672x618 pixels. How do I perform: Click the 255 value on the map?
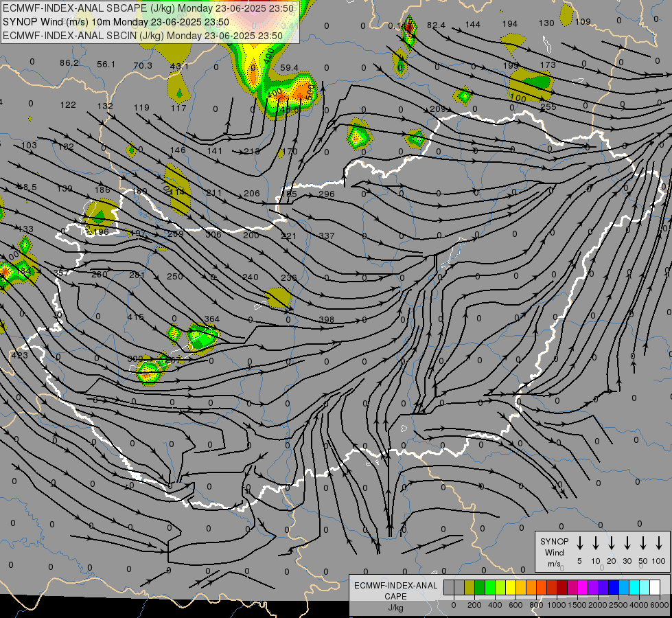pyautogui.click(x=548, y=107)
